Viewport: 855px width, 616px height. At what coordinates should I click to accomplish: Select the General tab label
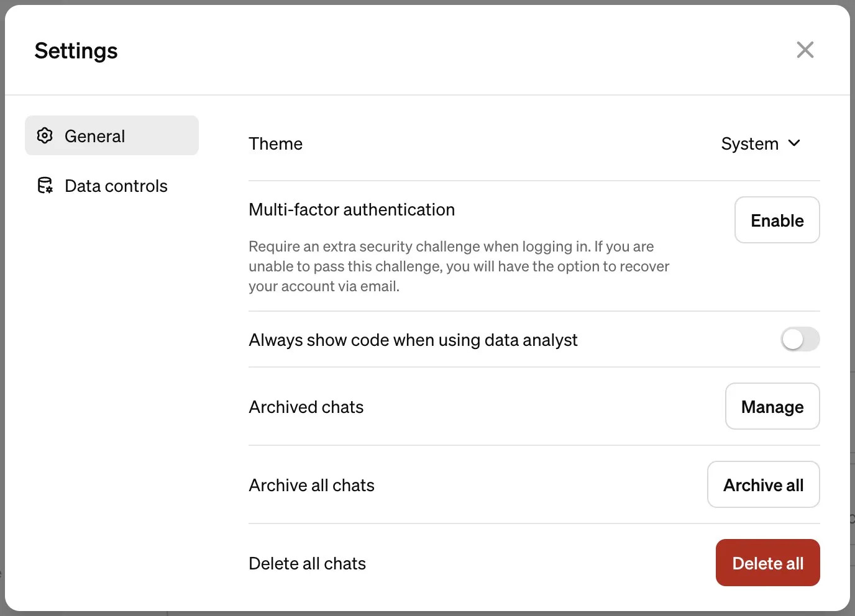click(94, 136)
